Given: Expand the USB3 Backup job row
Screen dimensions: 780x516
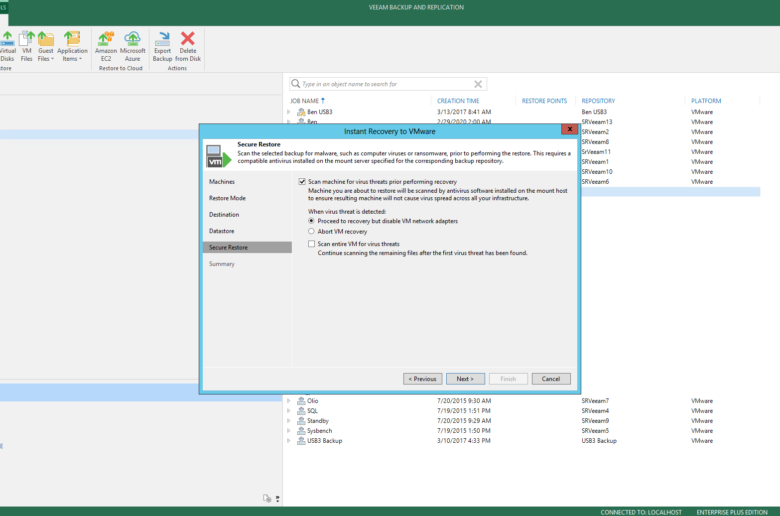Looking at the screenshot, I should pos(289,440).
